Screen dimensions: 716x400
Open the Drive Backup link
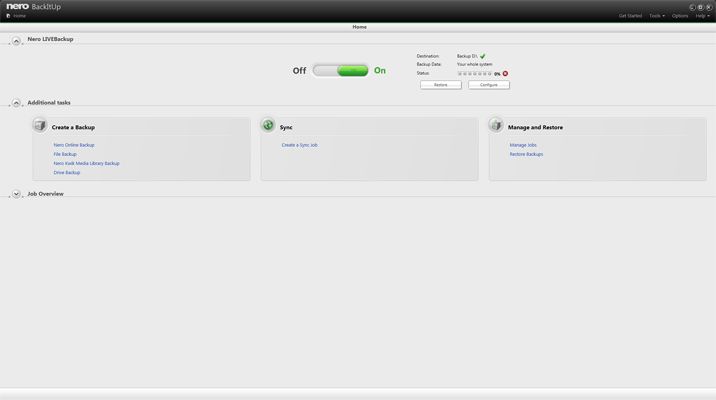[67, 173]
